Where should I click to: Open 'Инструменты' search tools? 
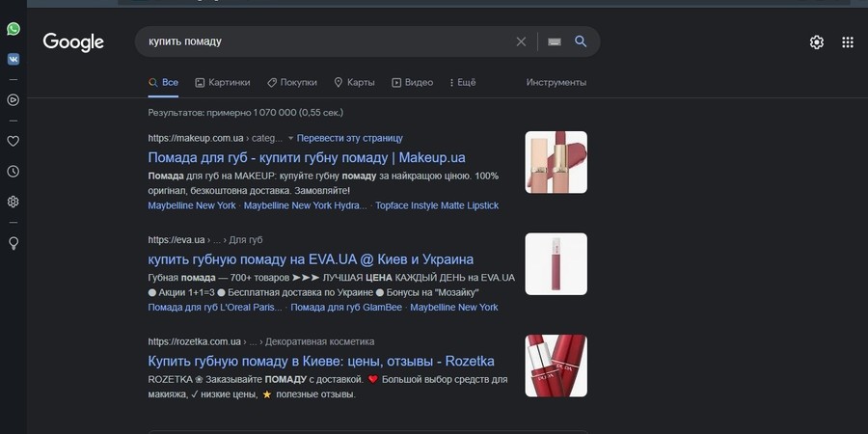point(556,83)
